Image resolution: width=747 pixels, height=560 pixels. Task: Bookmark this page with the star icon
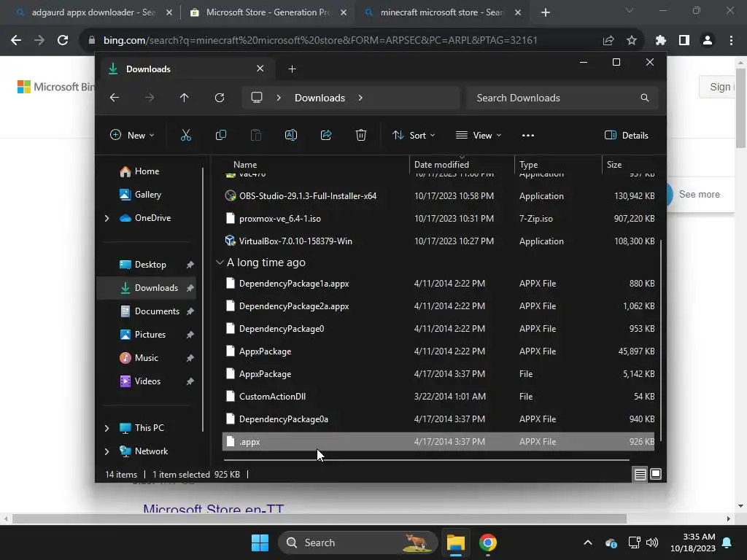[632, 41]
